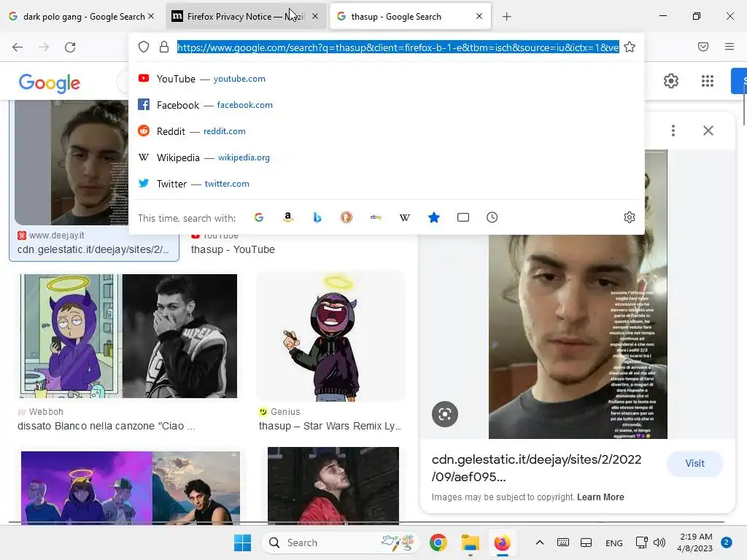
Task: Search open tabs via the tabs icon
Action: pyautogui.click(x=463, y=217)
